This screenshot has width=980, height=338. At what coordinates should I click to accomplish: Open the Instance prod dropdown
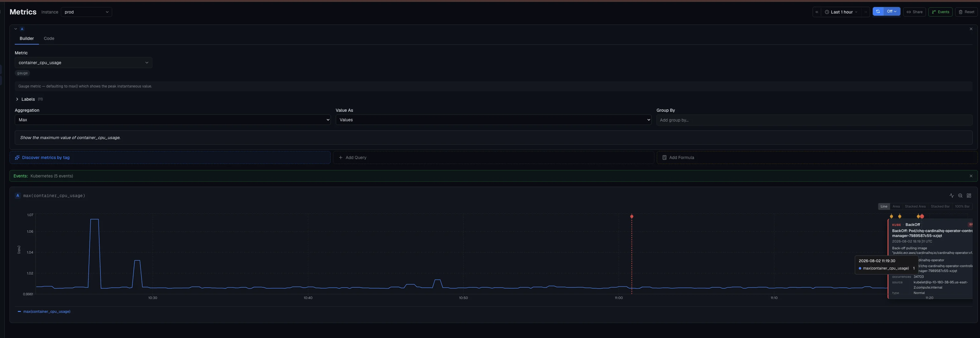point(86,12)
